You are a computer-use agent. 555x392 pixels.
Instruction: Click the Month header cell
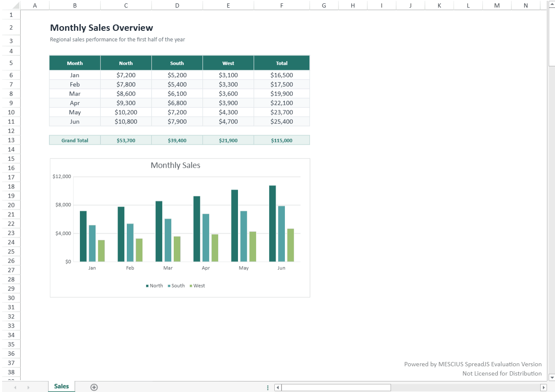75,63
